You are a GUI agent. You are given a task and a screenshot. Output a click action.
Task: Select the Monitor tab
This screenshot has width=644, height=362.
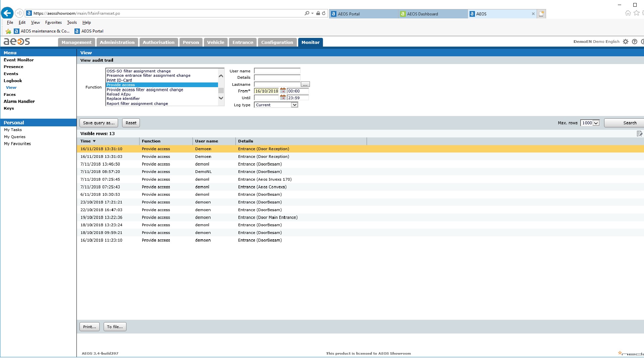click(310, 42)
